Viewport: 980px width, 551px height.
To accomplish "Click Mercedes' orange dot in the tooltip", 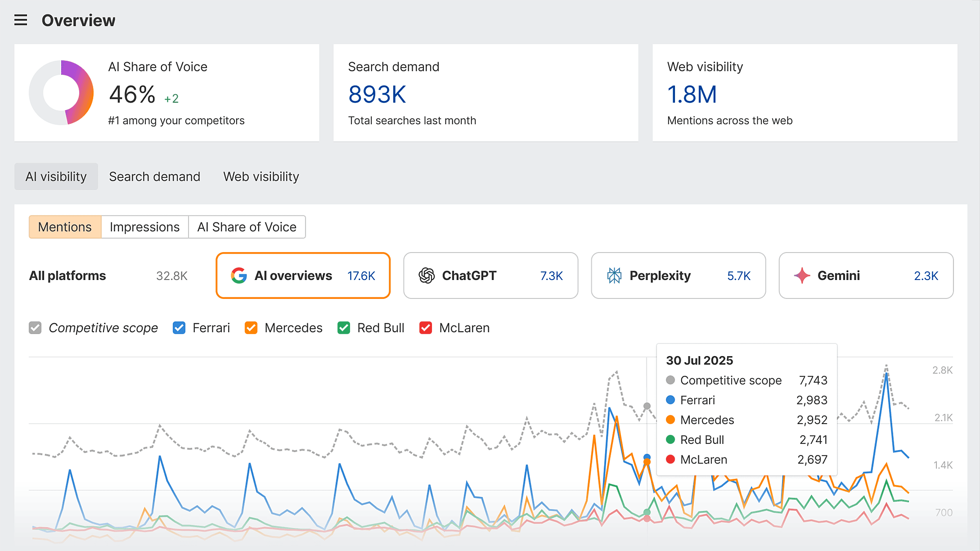I will (x=670, y=420).
